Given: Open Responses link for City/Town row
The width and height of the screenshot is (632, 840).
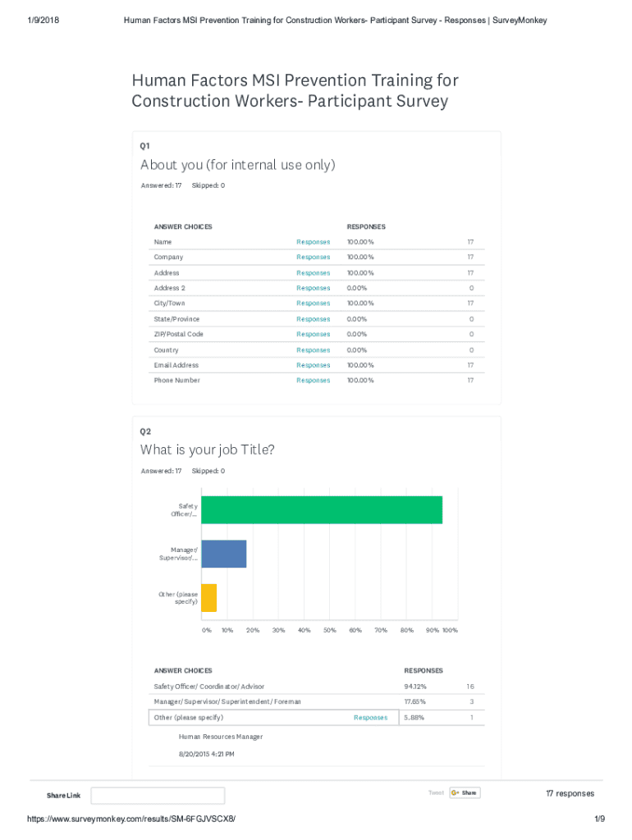Looking at the screenshot, I should point(313,304).
